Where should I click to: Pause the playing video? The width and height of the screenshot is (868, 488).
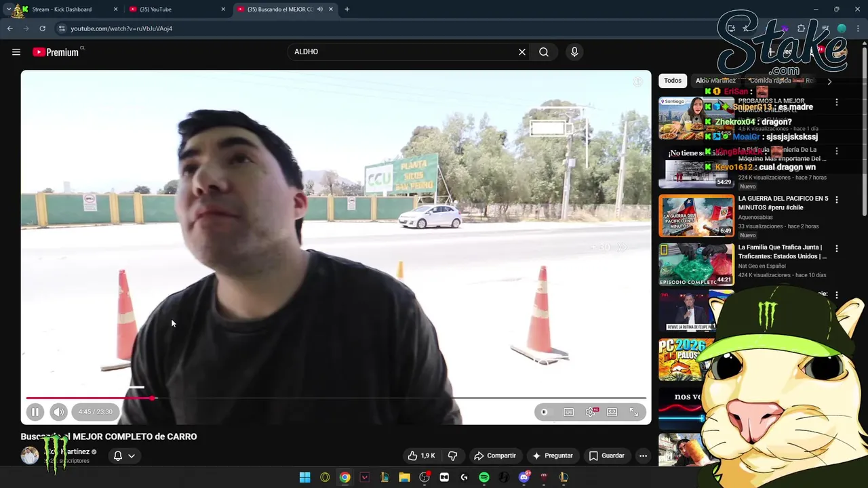35,411
